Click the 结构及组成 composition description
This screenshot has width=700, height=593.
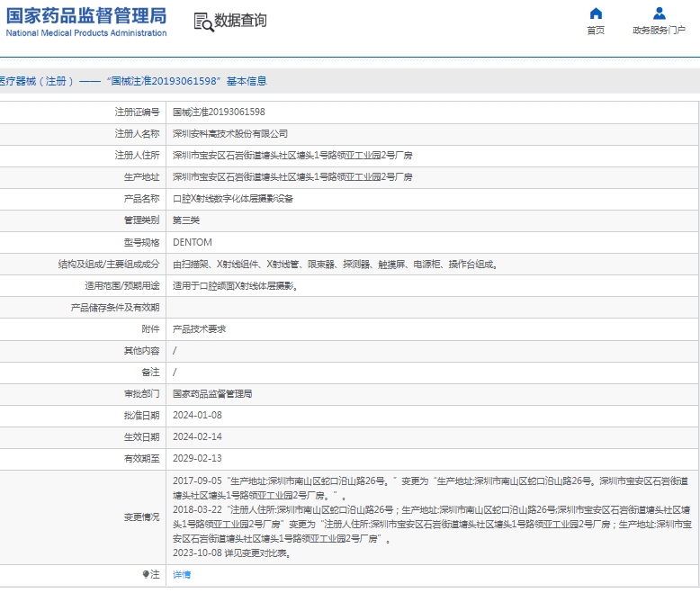click(x=335, y=264)
